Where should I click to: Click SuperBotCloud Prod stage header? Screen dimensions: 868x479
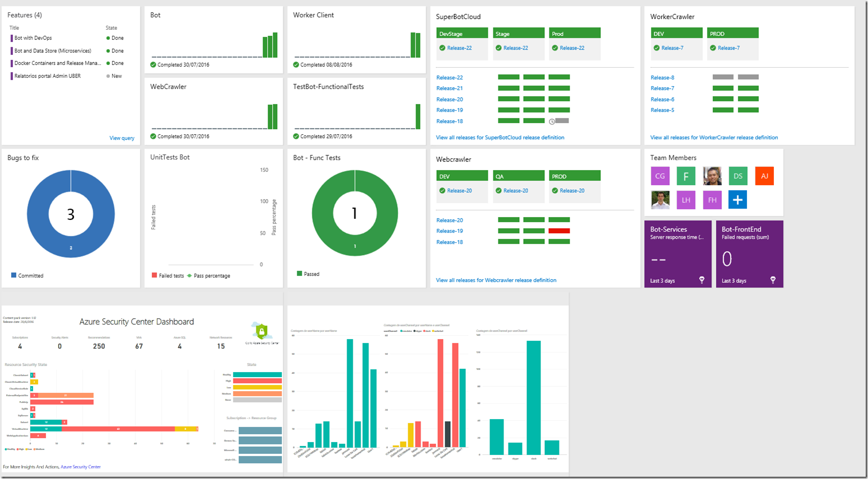575,33
